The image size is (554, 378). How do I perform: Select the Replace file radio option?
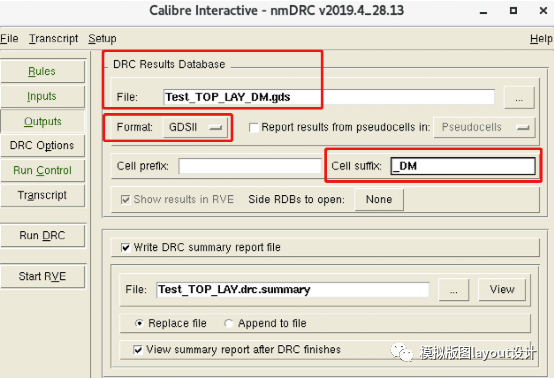click(139, 323)
